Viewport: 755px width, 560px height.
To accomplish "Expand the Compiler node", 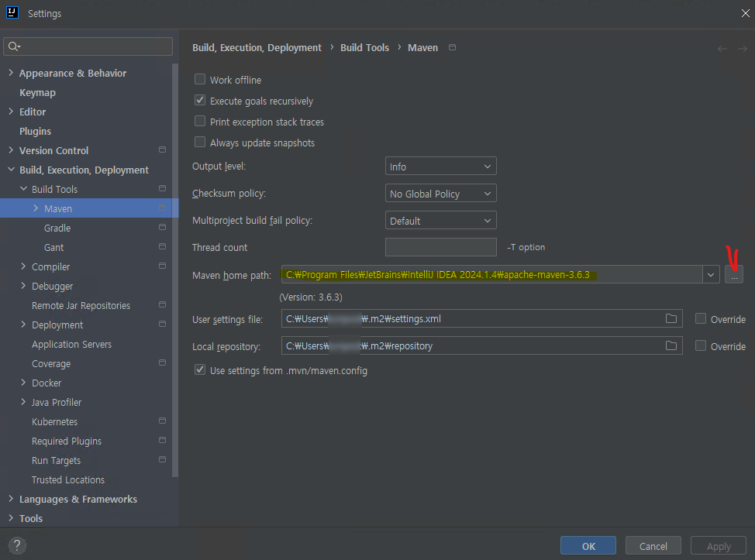I will click(x=23, y=266).
